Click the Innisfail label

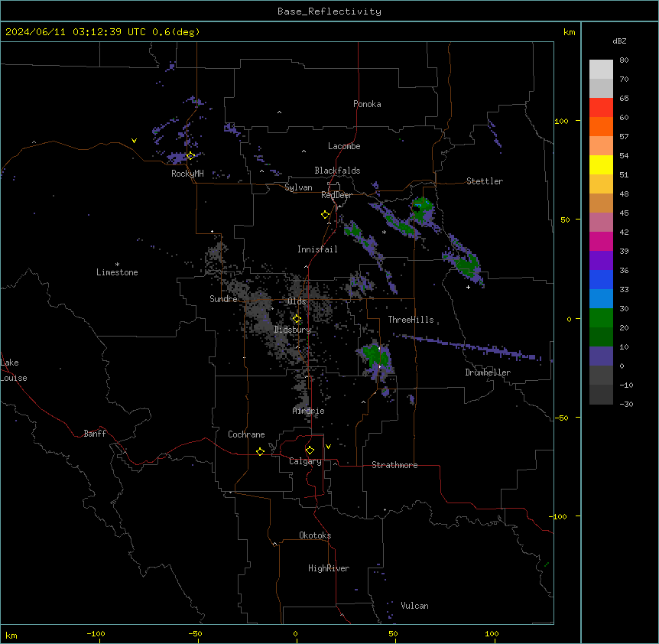317,249
